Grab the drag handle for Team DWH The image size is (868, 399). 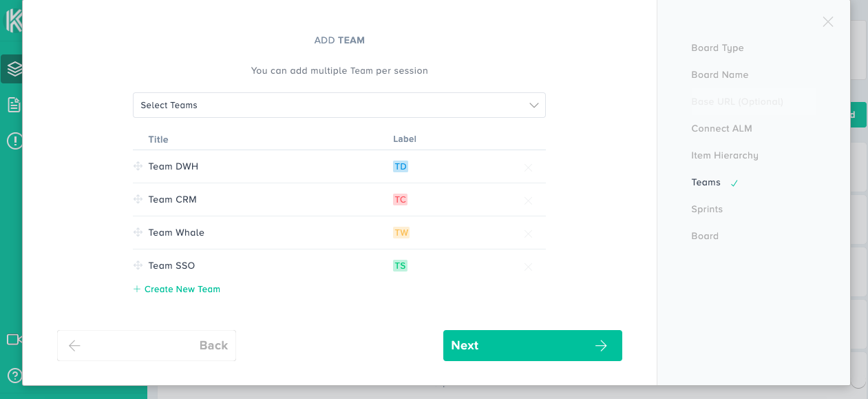point(138,166)
